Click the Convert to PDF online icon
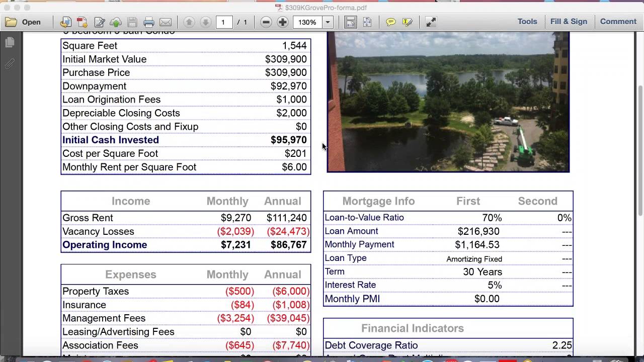The width and height of the screenshot is (644, 362). (x=65, y=22)
